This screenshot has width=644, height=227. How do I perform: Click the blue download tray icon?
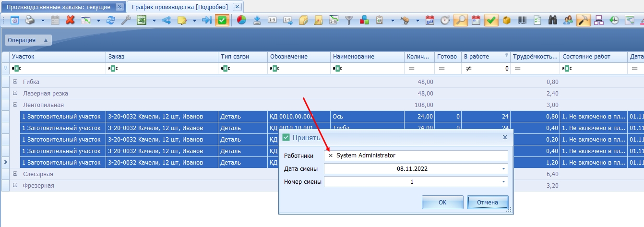tap(257, 21)
